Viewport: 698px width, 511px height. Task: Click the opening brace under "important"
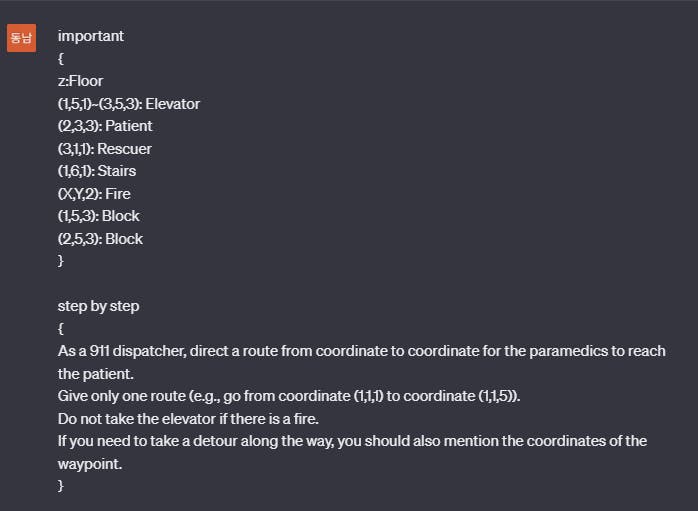tap(61, 59)
